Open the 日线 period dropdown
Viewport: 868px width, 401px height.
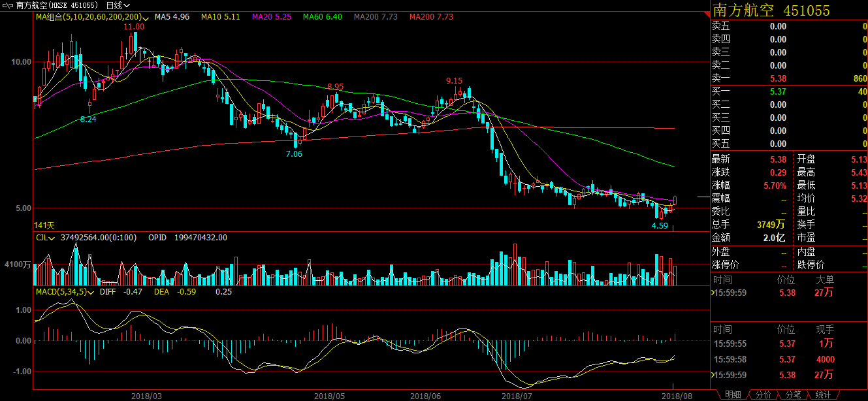(118, 6)
